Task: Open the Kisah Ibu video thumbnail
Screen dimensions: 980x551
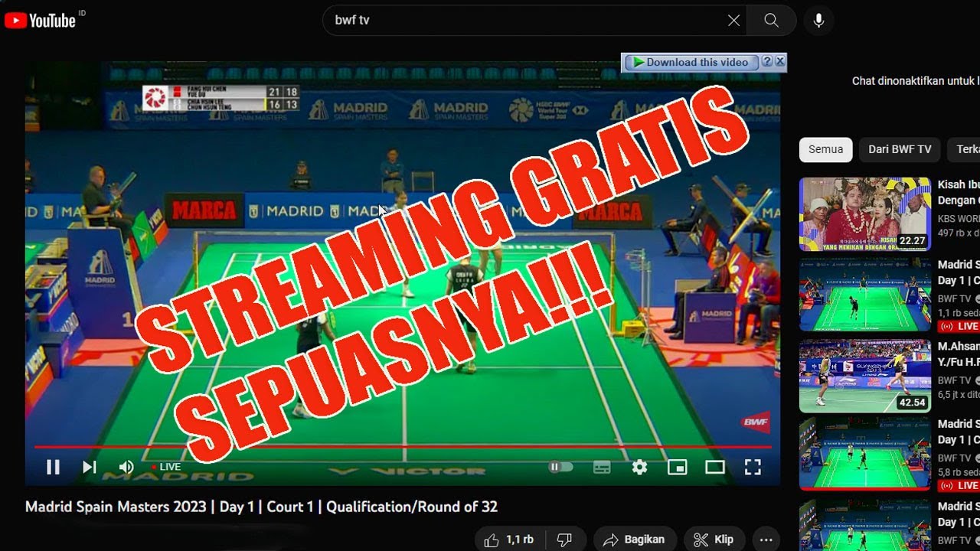Action: pyautogui.click(x=865, y=214)
